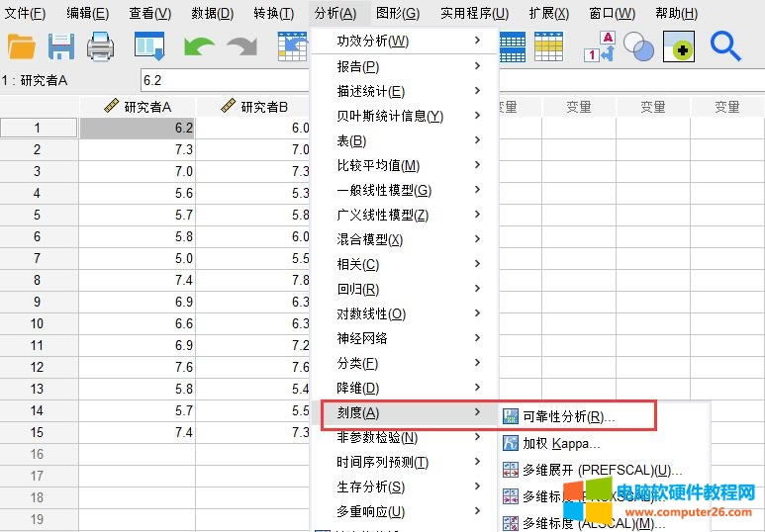Open the 转换 menu
The height and width of the screenshot is (532, 765).
pyautogui.click(x=273, y=13)
